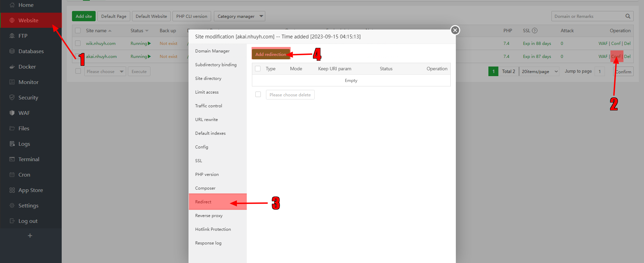The width and height of the screenshot is (644, 263).
Task: Click Conf link for wik.nhuyh.com
Action: click(x=616, y=44)
